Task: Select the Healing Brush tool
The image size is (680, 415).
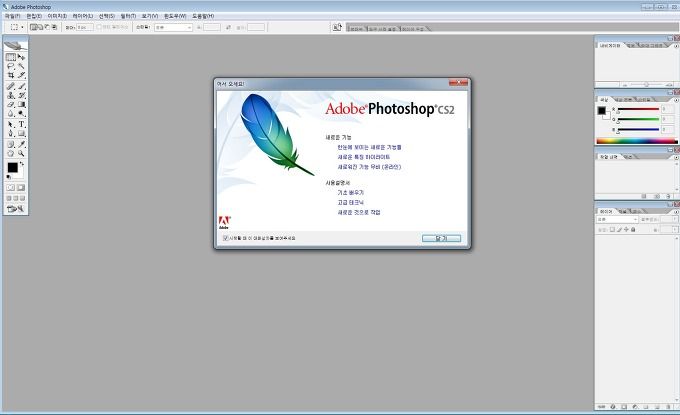Action: [10, 86]
